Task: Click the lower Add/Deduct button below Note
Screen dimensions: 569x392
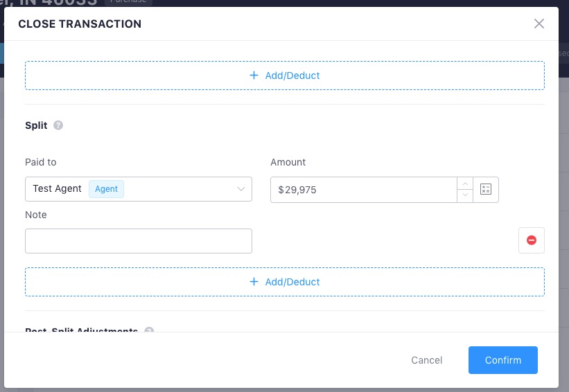Action: coord(284,282)
